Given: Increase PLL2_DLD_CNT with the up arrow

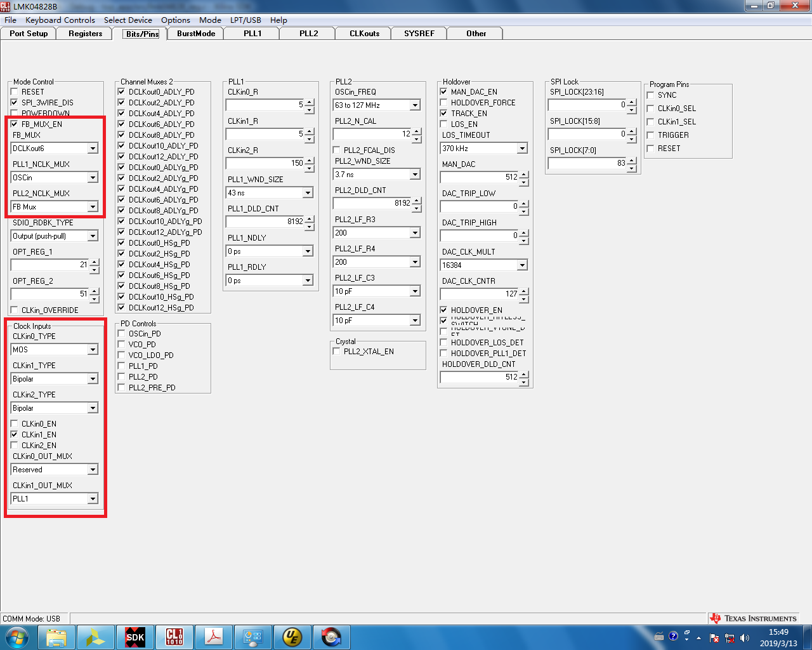Looking at the screenshot, I should pyautogui.click(x=417, y=201).
